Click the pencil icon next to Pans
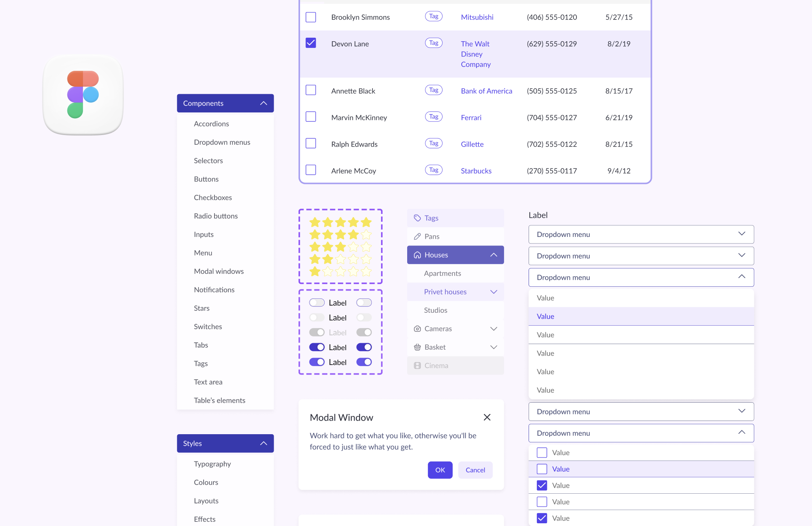 tap(417, 236)
